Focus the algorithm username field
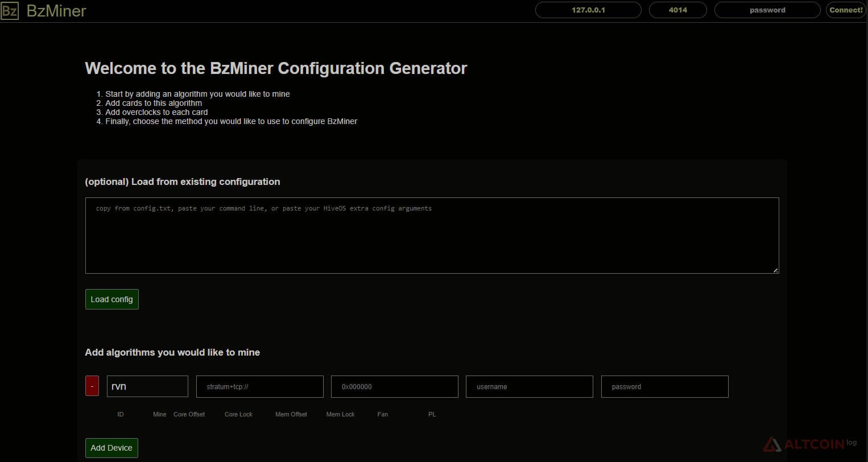 click(x=530, y=386)
